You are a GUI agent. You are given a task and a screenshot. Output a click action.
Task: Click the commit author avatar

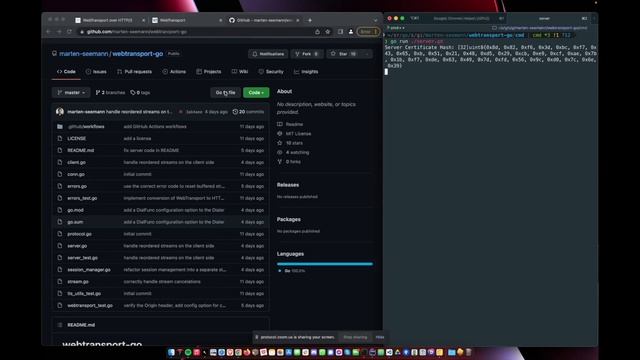click(x=60, y=111)
